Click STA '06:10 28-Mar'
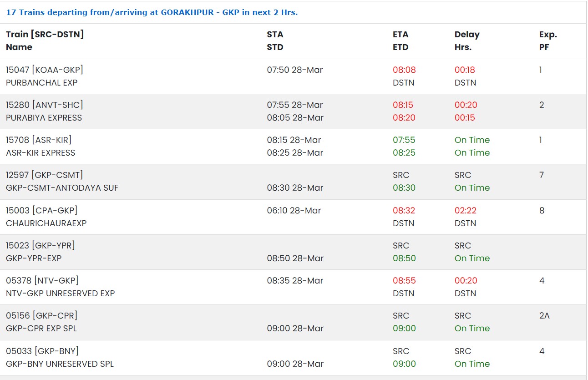The image size is (588, 380). pyautogui.click(x=294, y=211)
